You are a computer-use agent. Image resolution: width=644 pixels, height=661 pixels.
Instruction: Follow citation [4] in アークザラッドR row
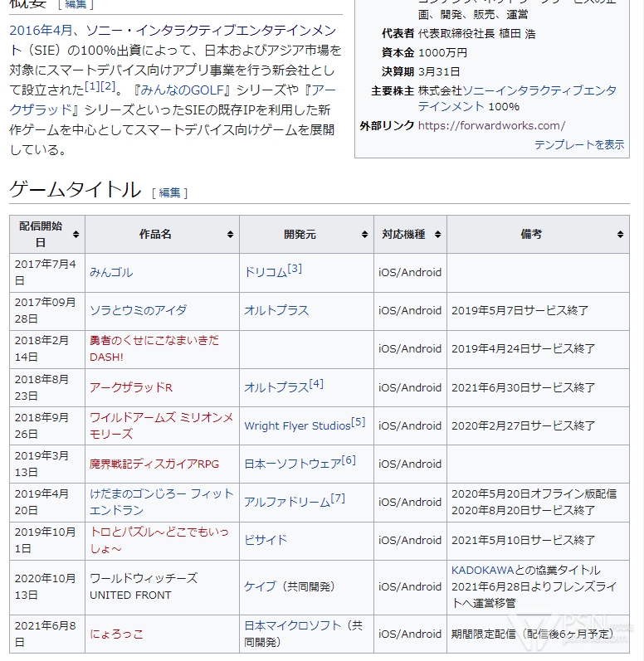(316, 384)
